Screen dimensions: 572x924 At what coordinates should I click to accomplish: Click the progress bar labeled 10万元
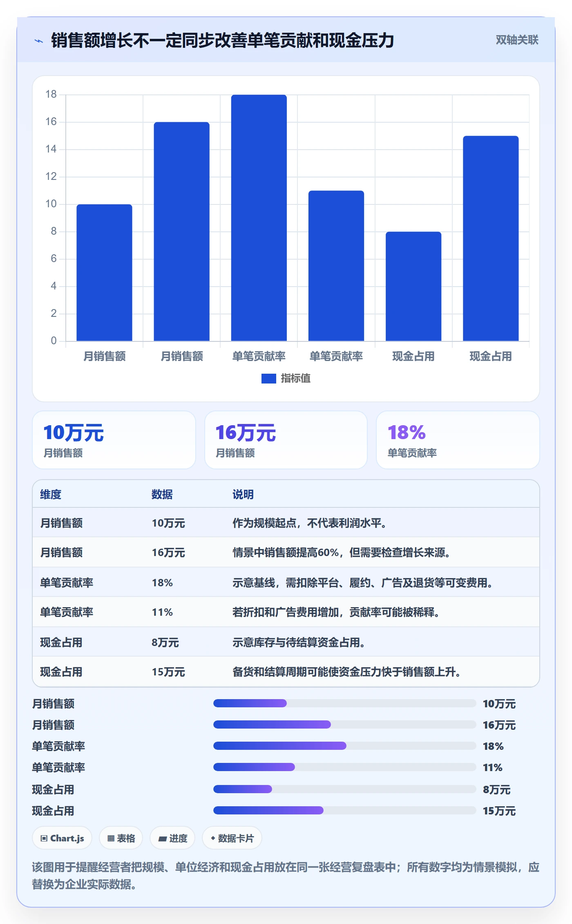pyautogui.click(x=345, y=703)
